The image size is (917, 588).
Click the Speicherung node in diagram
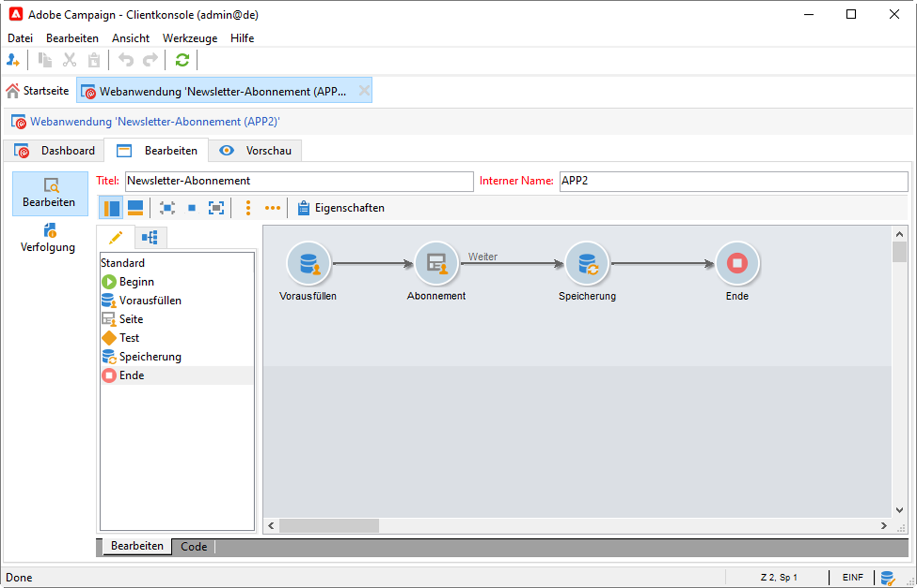click(x=587, y=263)
